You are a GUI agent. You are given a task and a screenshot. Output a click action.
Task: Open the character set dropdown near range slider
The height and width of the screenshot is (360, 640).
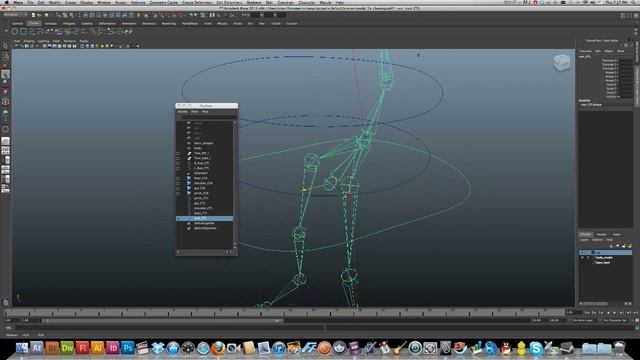point(615,321)
